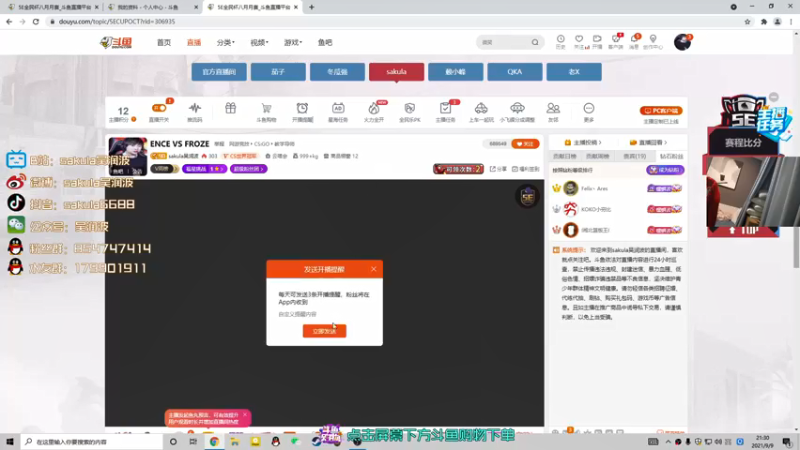The image size is (800, 450).
Task: Click 立即发送 send button in dialog
Action: [x=324, y=331]
